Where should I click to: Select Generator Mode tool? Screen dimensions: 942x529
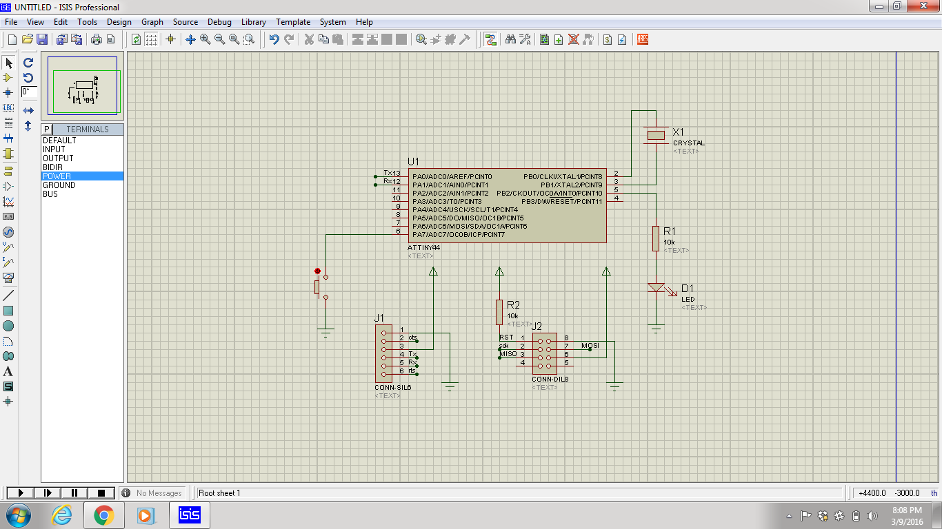[x=8, y=232]
